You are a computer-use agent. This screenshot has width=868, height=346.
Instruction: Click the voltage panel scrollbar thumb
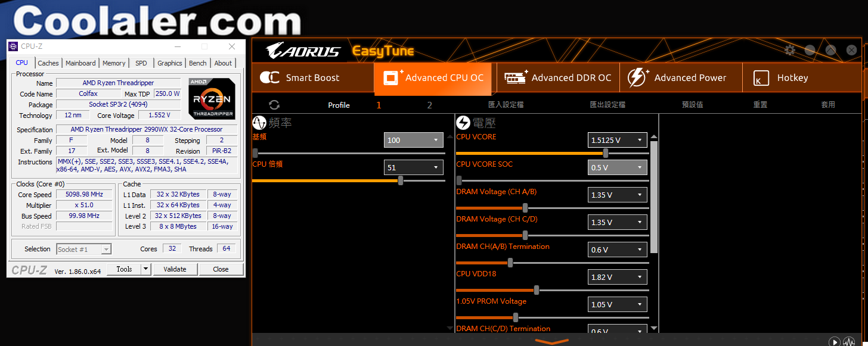point(654,197)
